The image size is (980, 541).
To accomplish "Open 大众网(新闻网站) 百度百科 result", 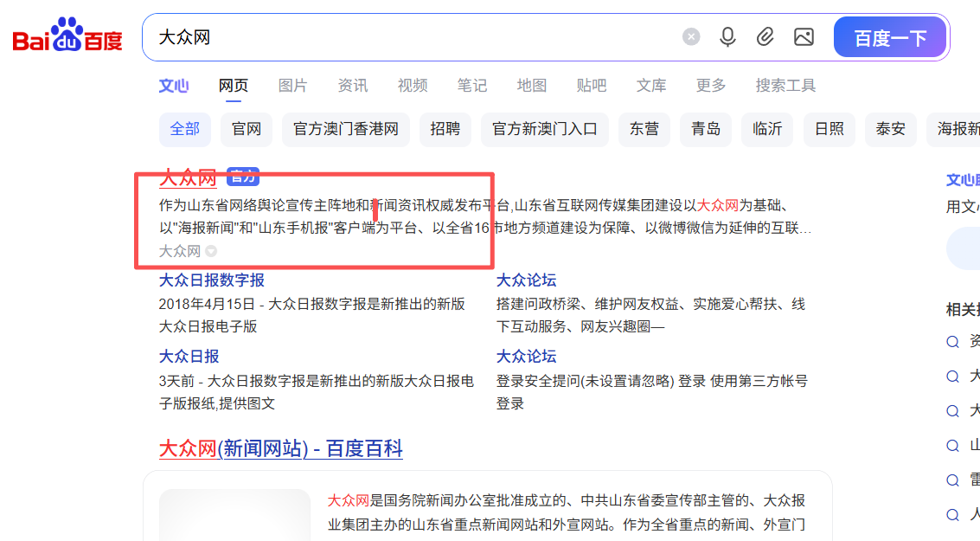I will pos(280,449).
